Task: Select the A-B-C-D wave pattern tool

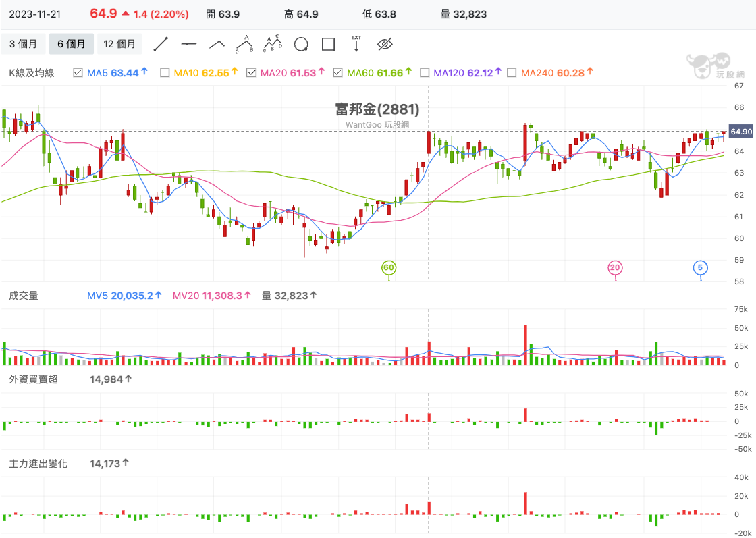Action: click(x=273, y=44)
